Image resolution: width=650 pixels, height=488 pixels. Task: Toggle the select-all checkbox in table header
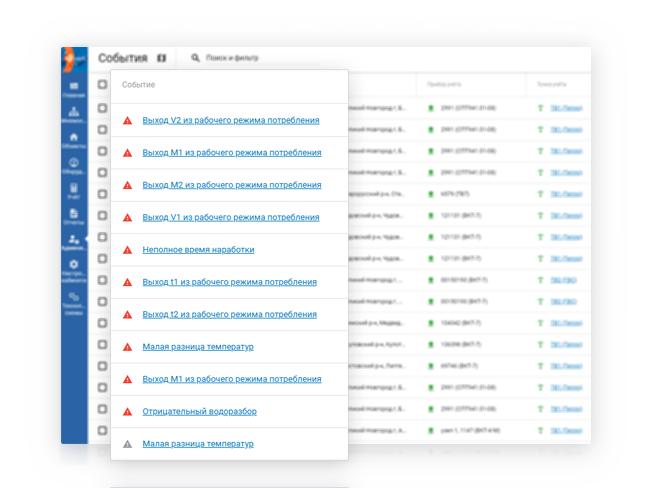click(102, 85)
